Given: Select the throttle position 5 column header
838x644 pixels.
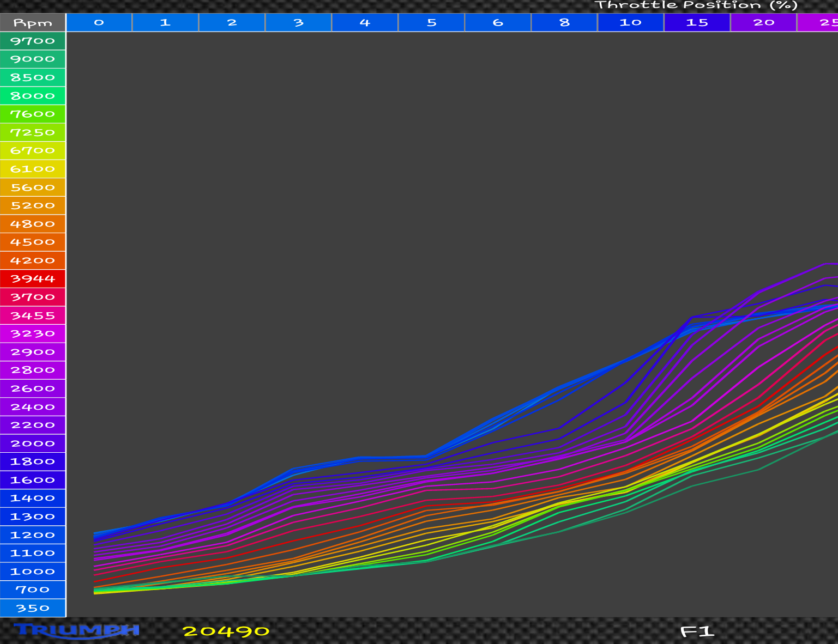Looking at the screenshot, I should click(431, 22).
